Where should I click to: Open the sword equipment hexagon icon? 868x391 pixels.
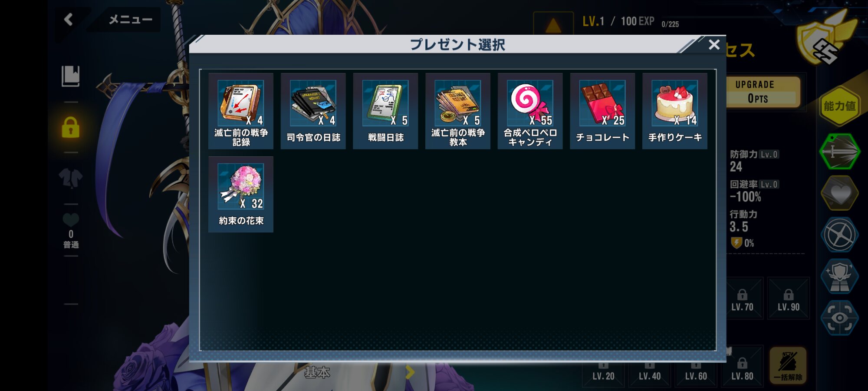click(840, 152)
